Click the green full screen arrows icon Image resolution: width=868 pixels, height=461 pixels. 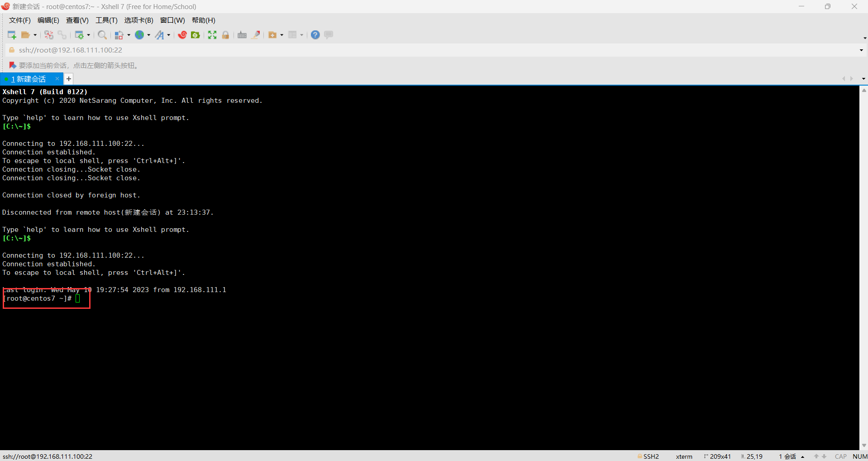click(212, 35)
